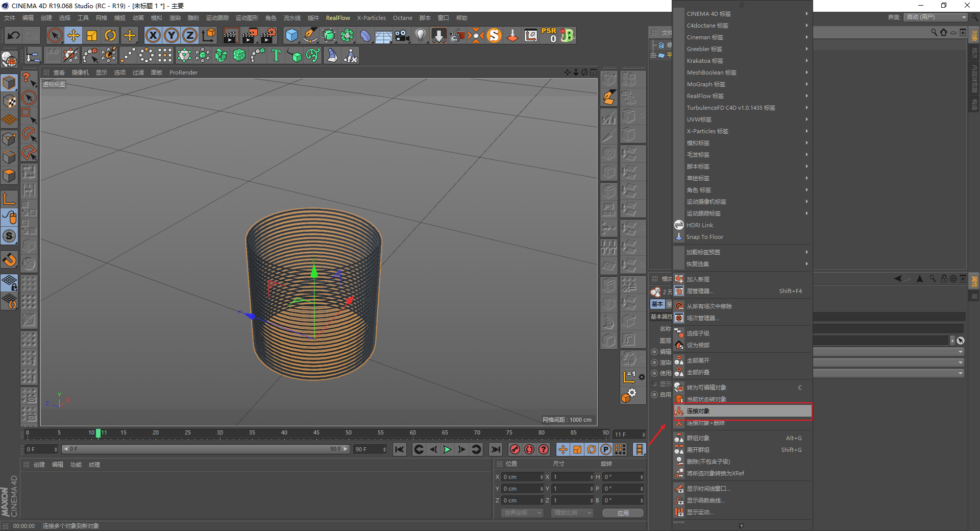Switch to polygon mode cube icon
Image resolution: width=980 pixels, height=531 pixels.
click(x=10, y=176)
